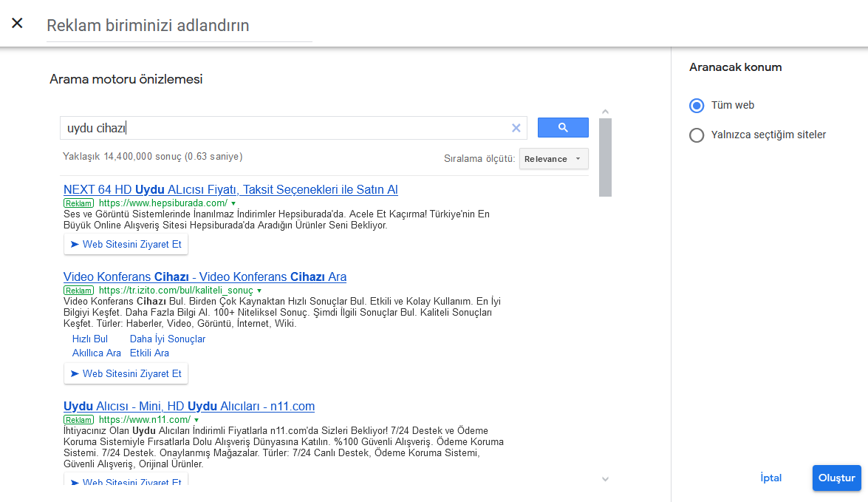
Task: Click the Arama motoru önizlemesi heading
Action: (126, 79)
